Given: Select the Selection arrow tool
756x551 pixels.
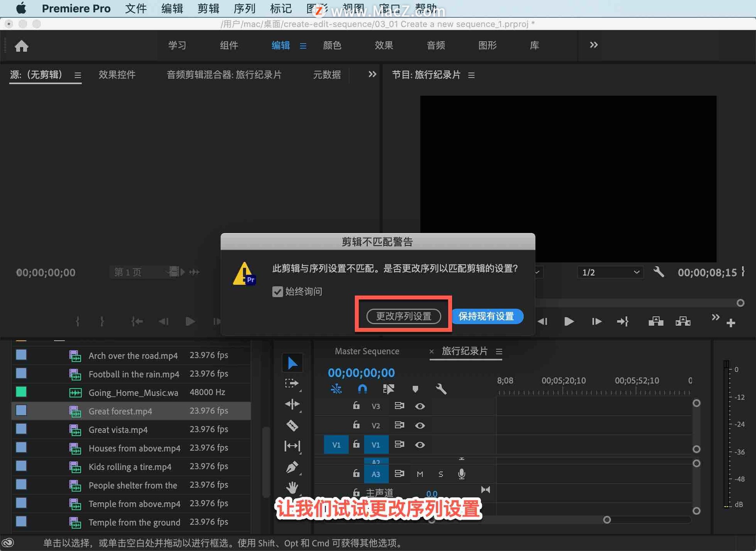Looking at the screenshot, I should pos(292,363).
